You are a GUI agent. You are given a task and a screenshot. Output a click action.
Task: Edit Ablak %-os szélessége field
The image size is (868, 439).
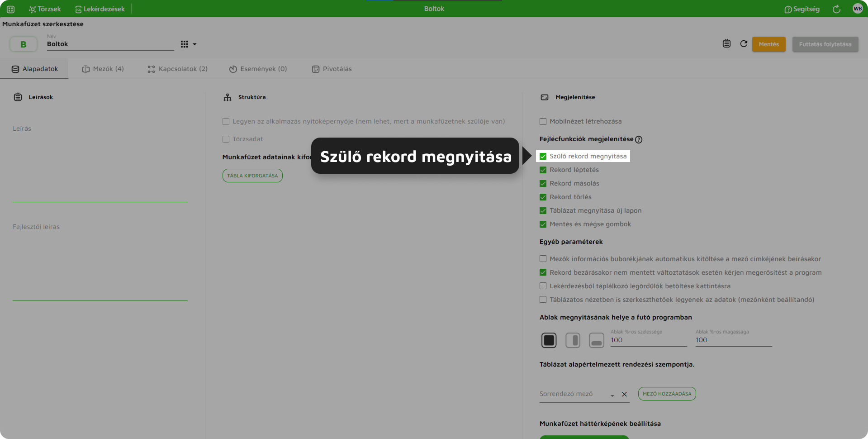point(649,340)
